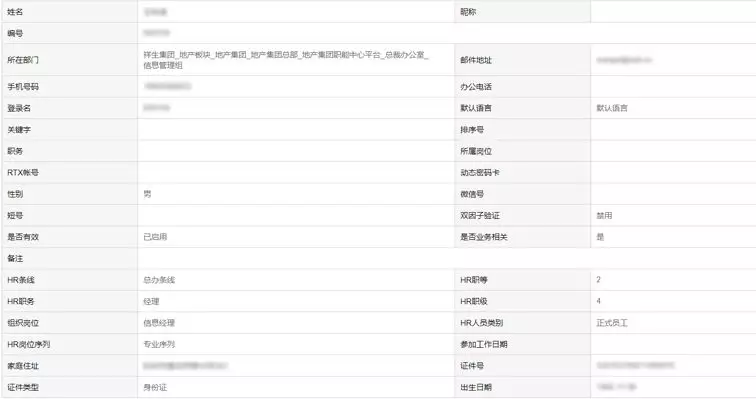
Task: Click the 编号 field label
Action: click(x=15, y=33)
